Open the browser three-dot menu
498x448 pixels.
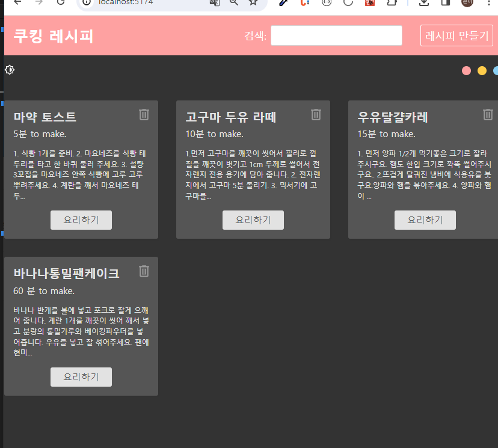(x=489, y=2)
